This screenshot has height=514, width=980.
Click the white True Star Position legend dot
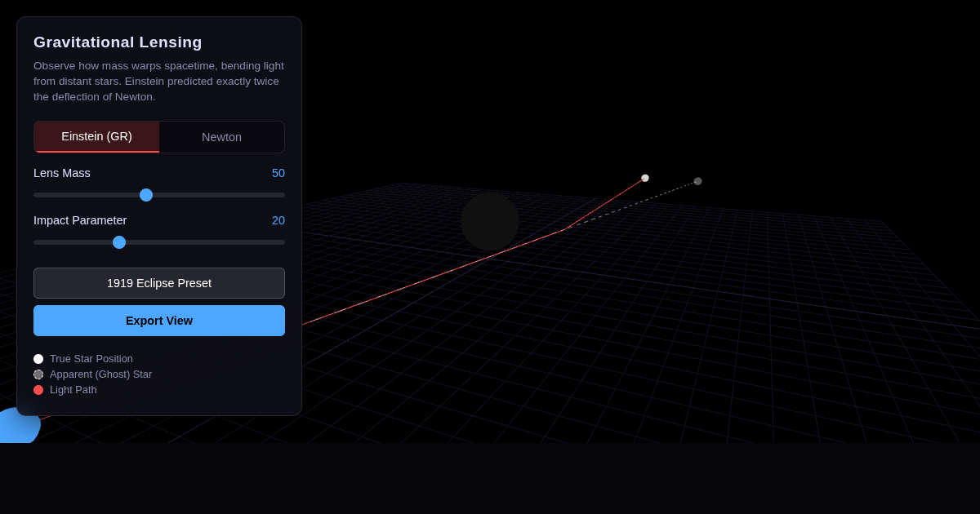click(38, 359)
